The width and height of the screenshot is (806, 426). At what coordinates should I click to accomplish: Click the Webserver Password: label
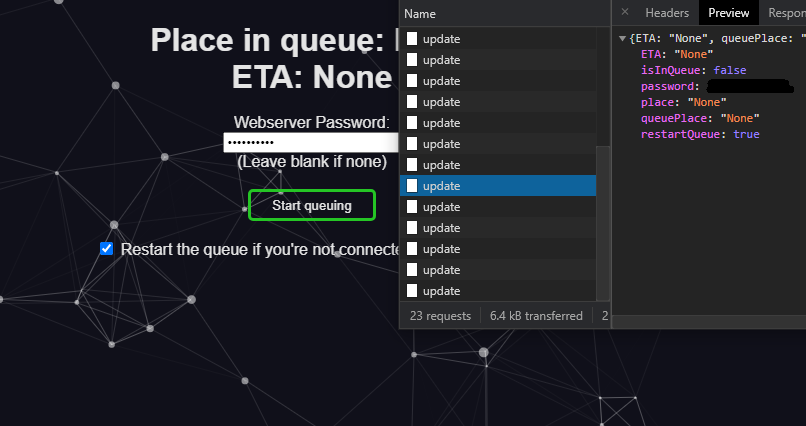pyautogui.click(x=312, y=122)
